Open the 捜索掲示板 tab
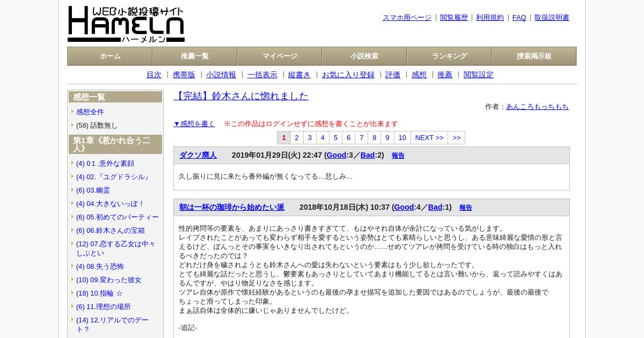 click(534, 56)
